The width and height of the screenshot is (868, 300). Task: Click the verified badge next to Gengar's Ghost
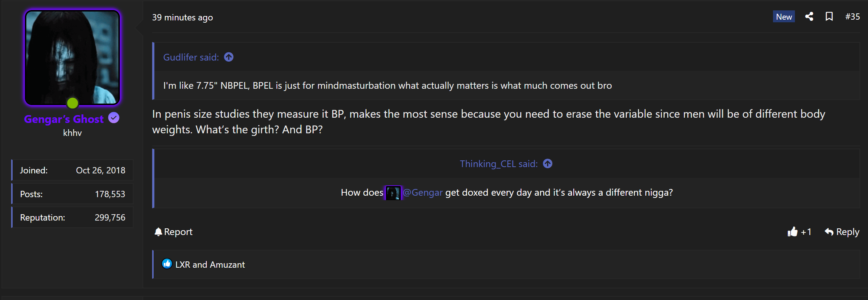(x=114, y=118)
